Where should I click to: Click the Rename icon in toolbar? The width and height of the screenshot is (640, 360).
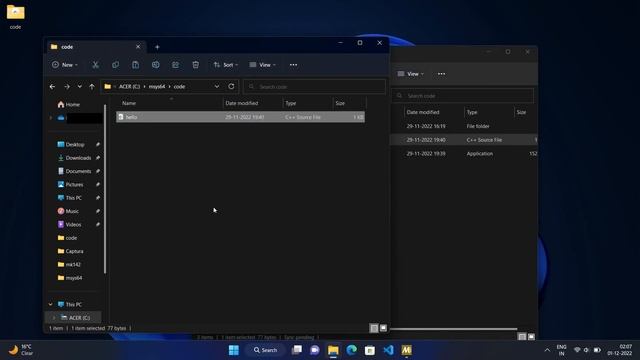[x=156, y=65]
